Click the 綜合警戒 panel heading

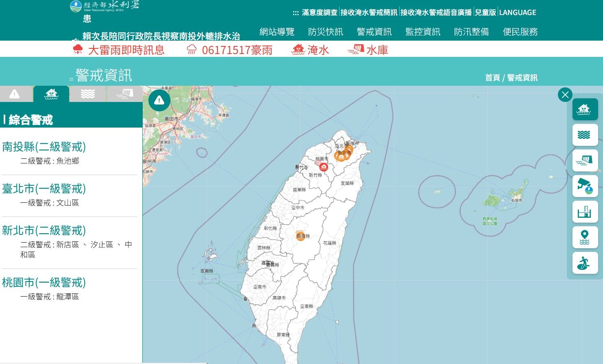(31, 120)
